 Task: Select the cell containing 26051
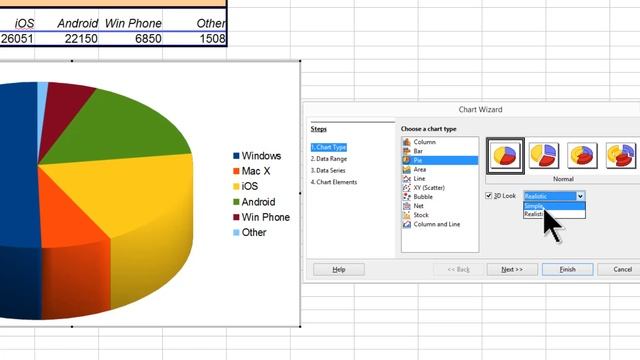coord(17,39)
